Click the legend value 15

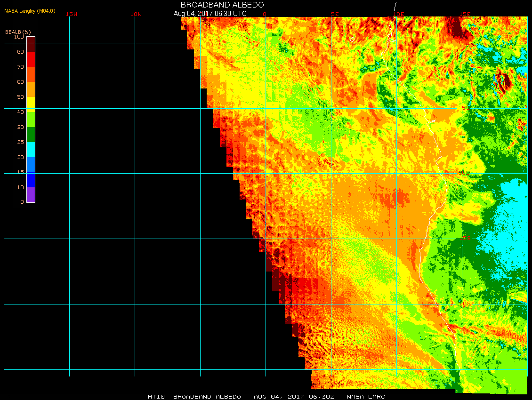[x=20, y=172]
